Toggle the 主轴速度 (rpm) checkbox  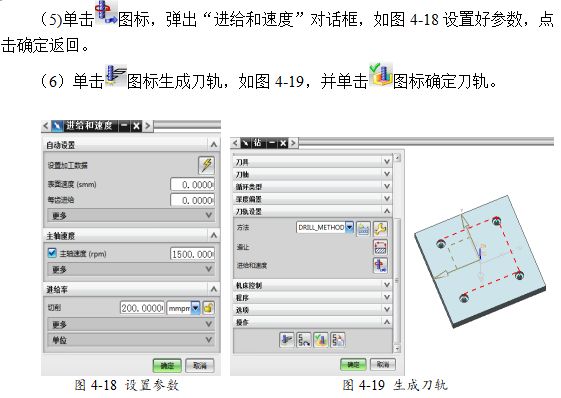pyautogui.click(x=52, y=253)
